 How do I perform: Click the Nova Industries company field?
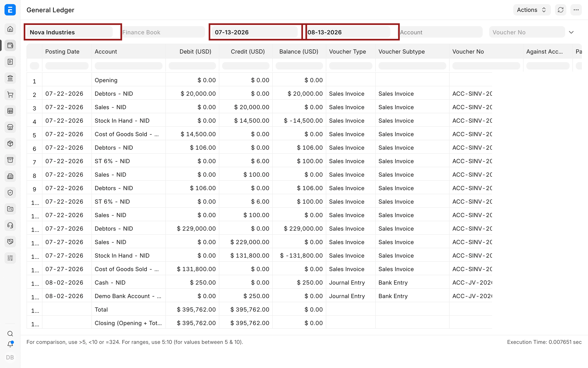click(x=70, y=32)
